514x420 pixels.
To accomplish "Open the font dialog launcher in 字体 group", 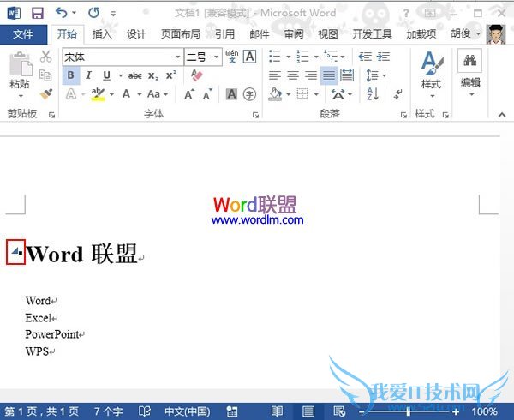I will click(255, 115).
